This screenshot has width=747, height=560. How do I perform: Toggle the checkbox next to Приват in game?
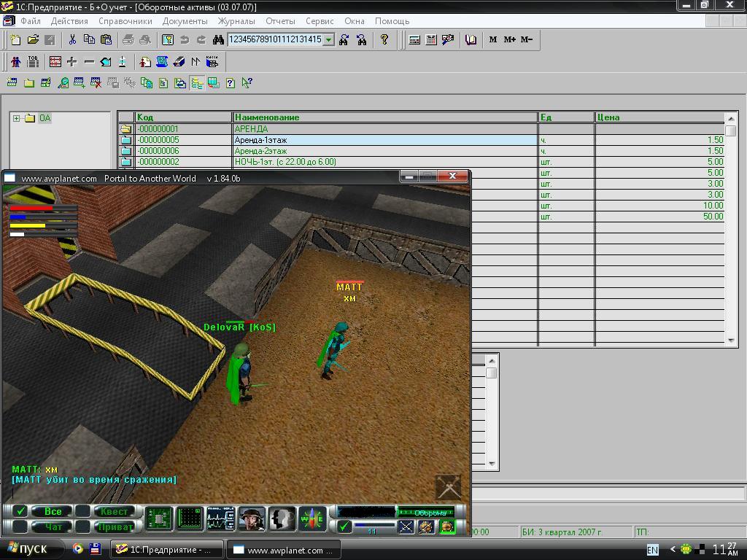82,526
